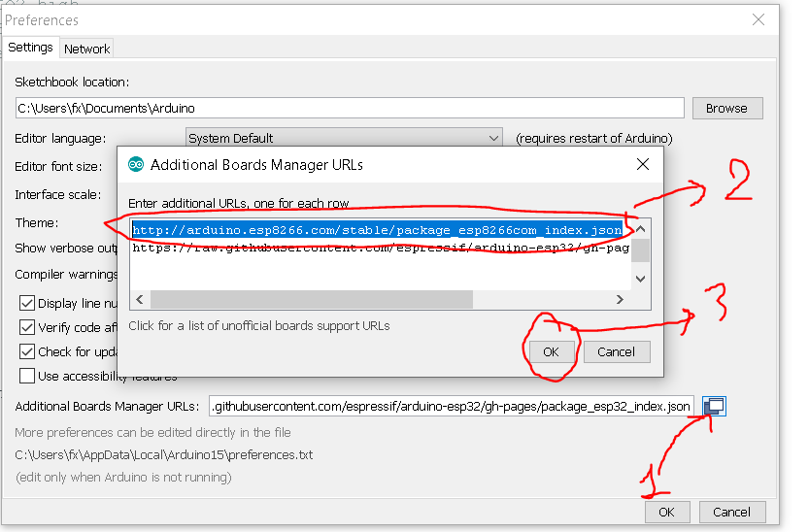Click the horizontal scrollbar thumb in the URLs box
This screenshot has width=809, height=532.
(x=312, y=300)
